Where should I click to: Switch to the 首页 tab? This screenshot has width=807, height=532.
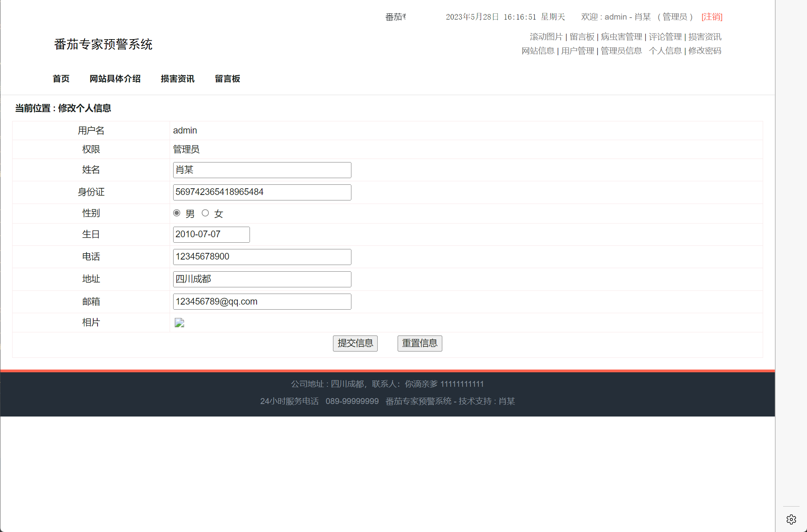61,79
